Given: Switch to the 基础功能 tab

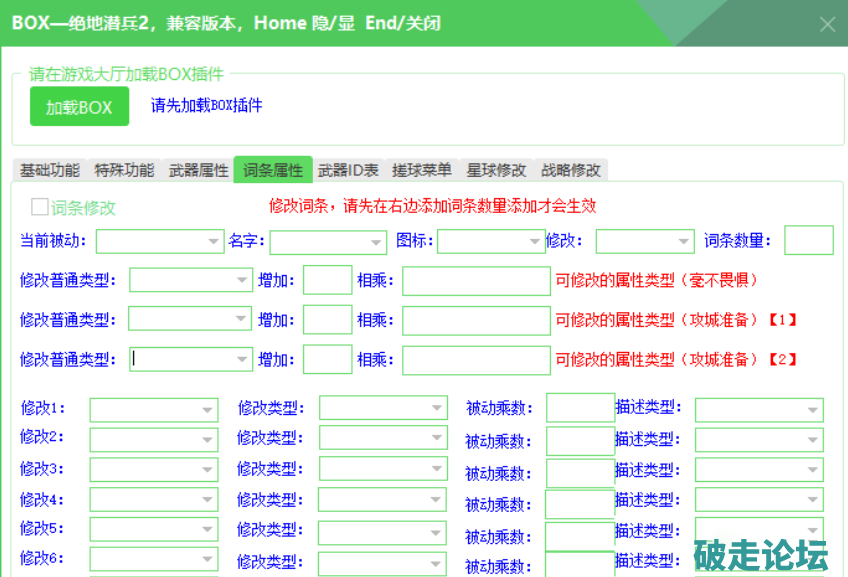Looking at the screenshot, I should click(x=50, y=170).
